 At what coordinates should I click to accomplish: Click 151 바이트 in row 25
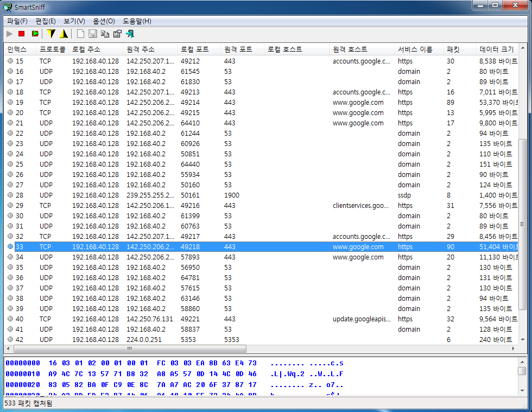tap(496, 164)
